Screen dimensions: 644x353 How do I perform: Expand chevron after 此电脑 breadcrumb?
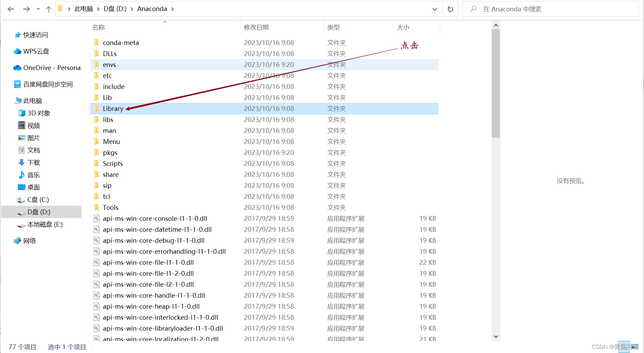coord(98,9)
